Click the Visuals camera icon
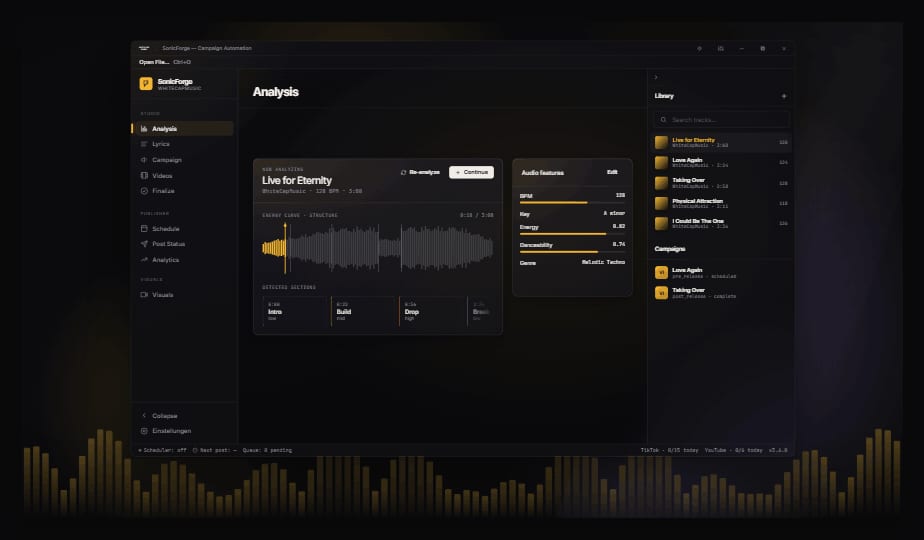 tap(144, 295)
